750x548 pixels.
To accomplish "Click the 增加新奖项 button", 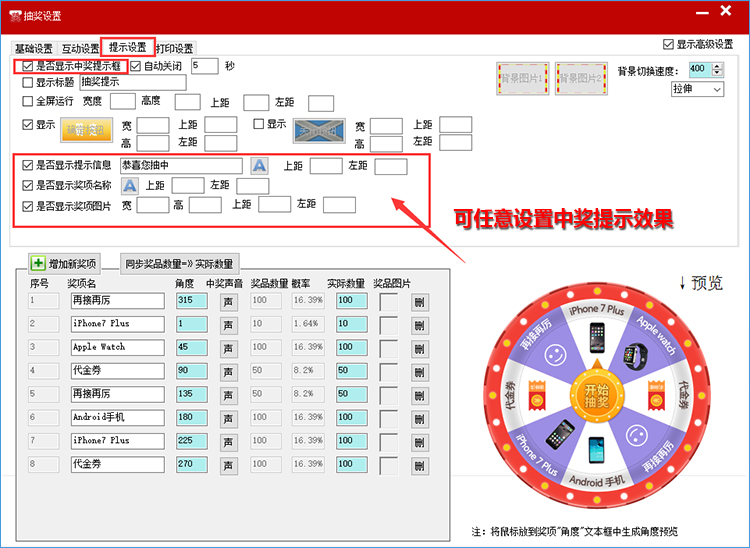I will point(65,264).
